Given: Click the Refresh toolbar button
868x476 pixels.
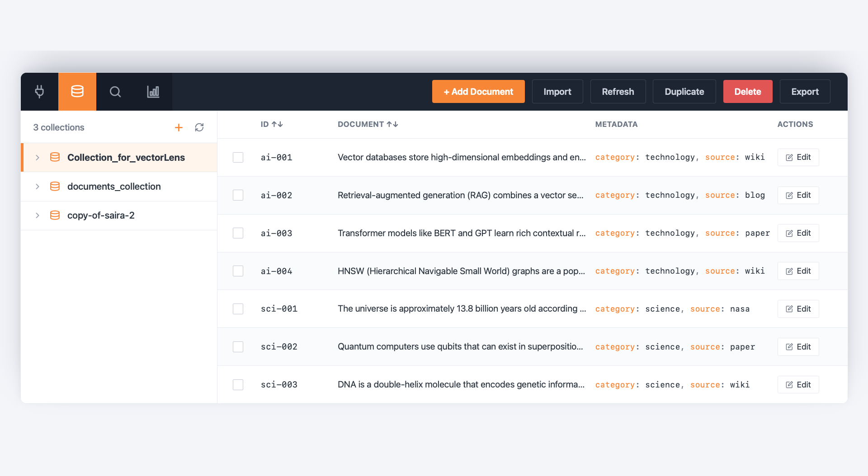Looking at the screenshot, I should (x=618, y=92).
